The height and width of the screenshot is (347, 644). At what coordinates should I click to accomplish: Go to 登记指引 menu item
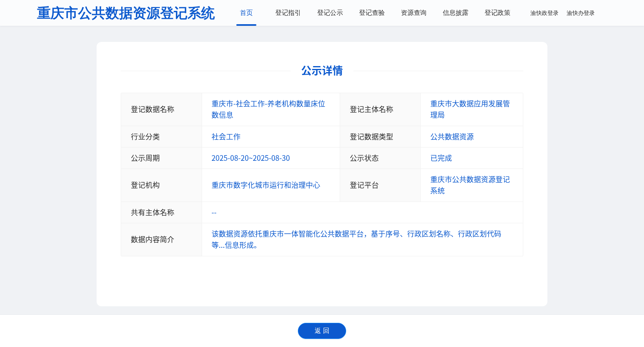pos(288,13)
